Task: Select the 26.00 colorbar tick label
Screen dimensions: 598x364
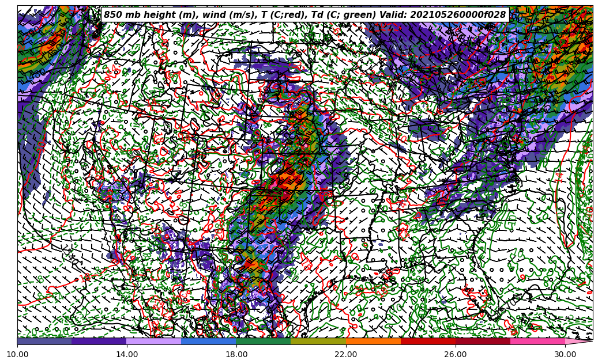Action: click(456, 355)
